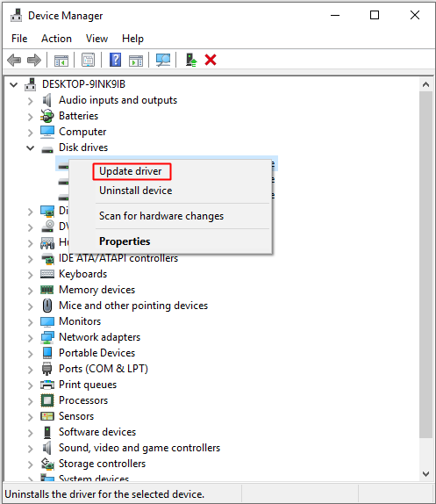Expand Sound, video and game controllers

[x=30, y=449]
